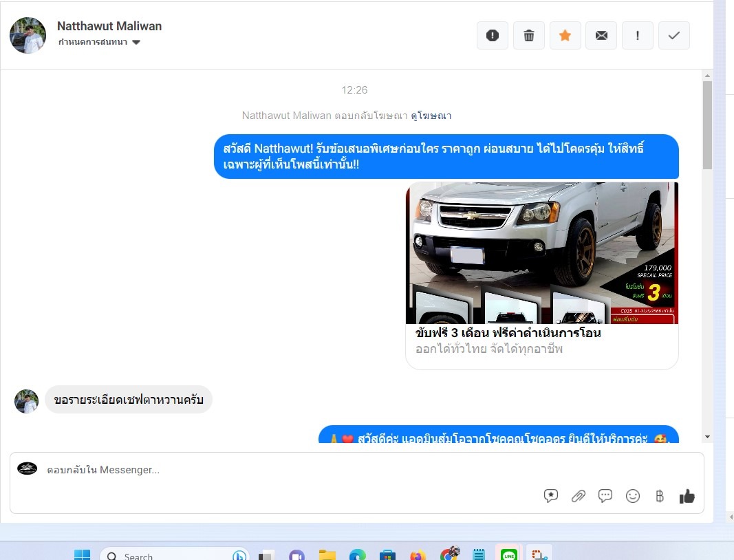
Task: Open the saved replies star-bubble icon
Action: pos(551,496)
